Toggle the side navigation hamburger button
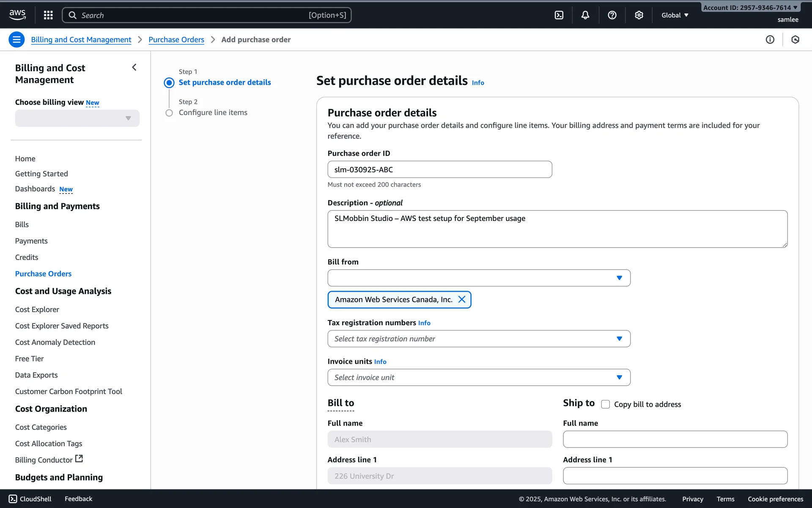 tap(16, 40)
